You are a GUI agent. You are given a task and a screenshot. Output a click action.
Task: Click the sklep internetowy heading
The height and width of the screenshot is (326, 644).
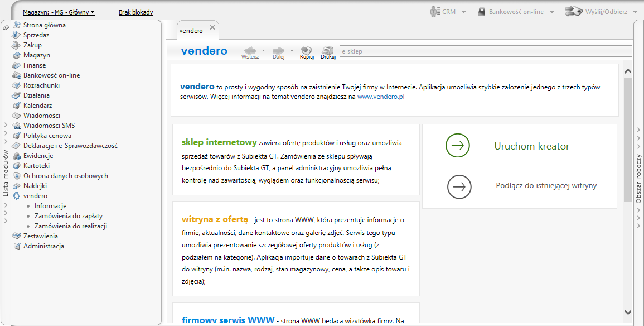pyautogui.click(x=219, y=142)
